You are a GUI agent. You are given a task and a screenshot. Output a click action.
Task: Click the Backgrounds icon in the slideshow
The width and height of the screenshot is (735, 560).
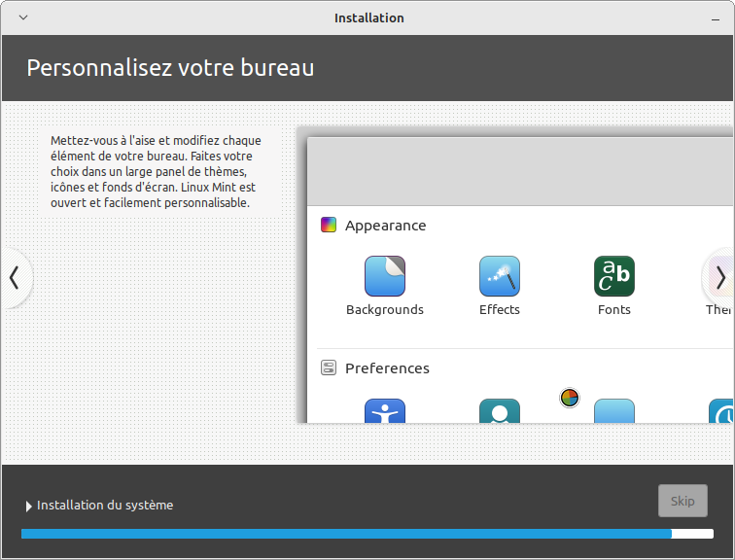pyautogui.click(x=384, y=276)
